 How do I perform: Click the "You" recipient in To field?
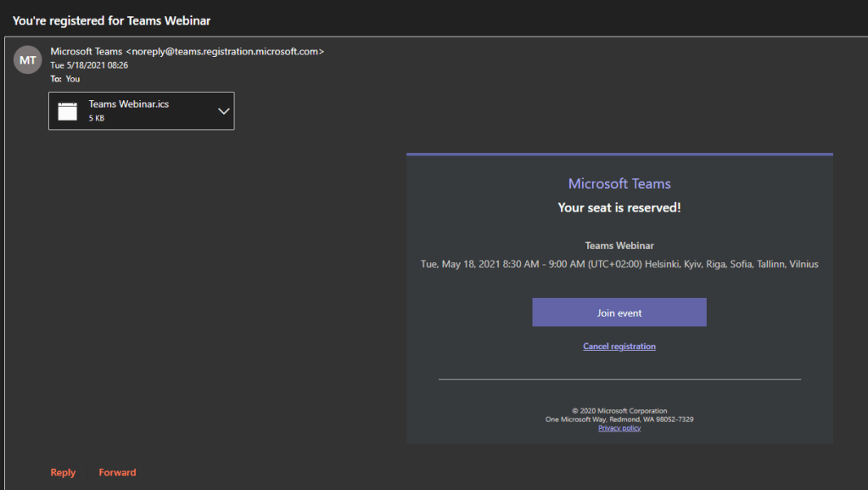click(73, 79)
